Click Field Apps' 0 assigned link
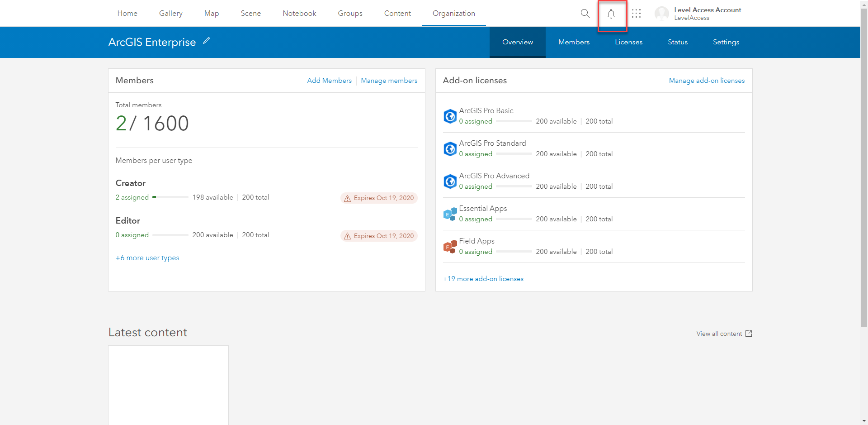Screen dimensions: 868x425 point(476,252)
